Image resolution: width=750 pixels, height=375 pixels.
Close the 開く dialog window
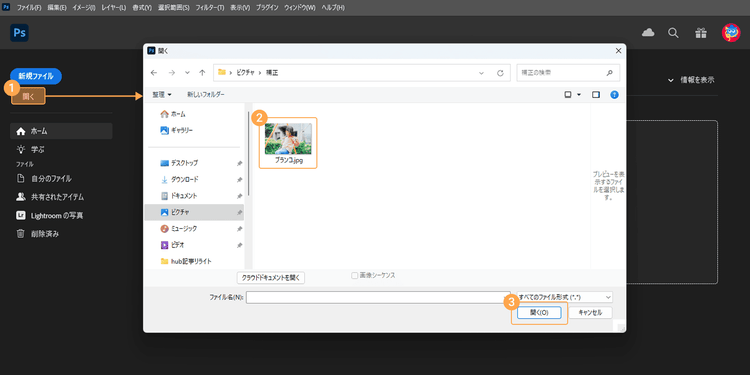pos(618,50)
